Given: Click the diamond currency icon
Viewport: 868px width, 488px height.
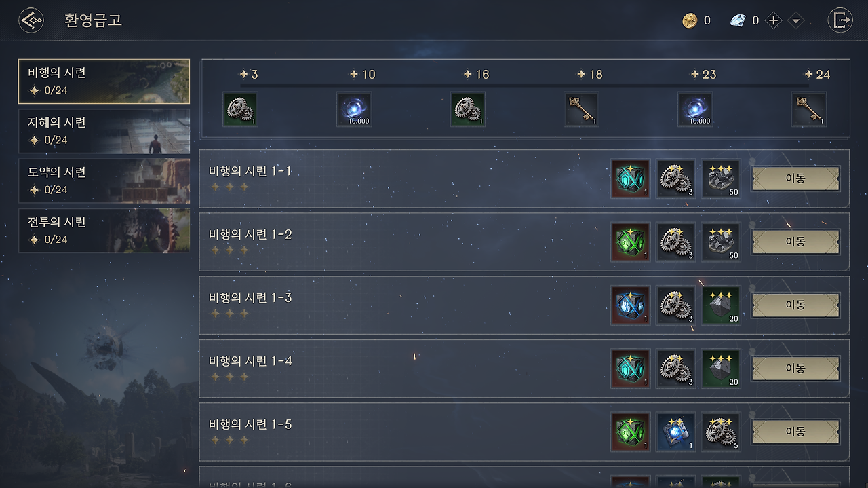Looking at the screenshot, I should click(738, 20).
